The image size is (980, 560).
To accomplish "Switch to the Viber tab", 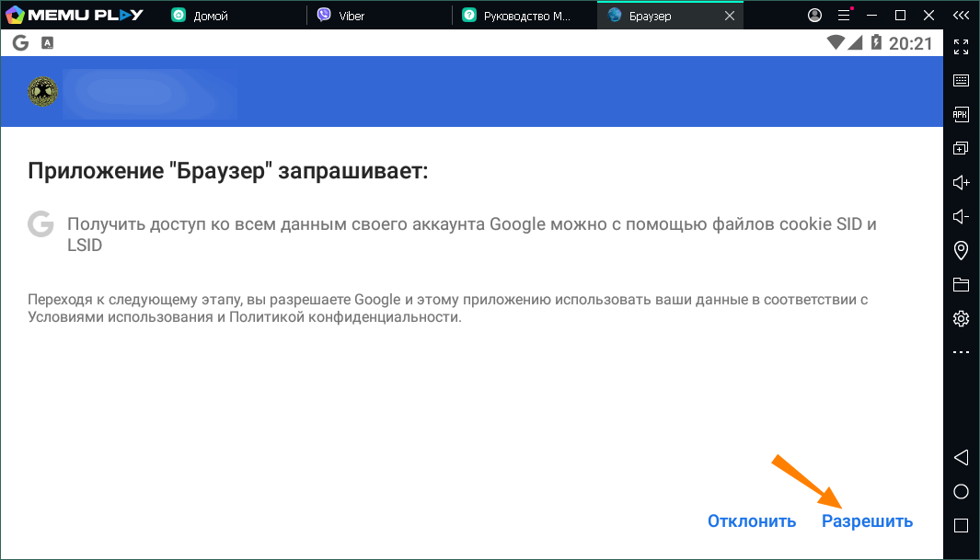I will [x=379, y=15].
